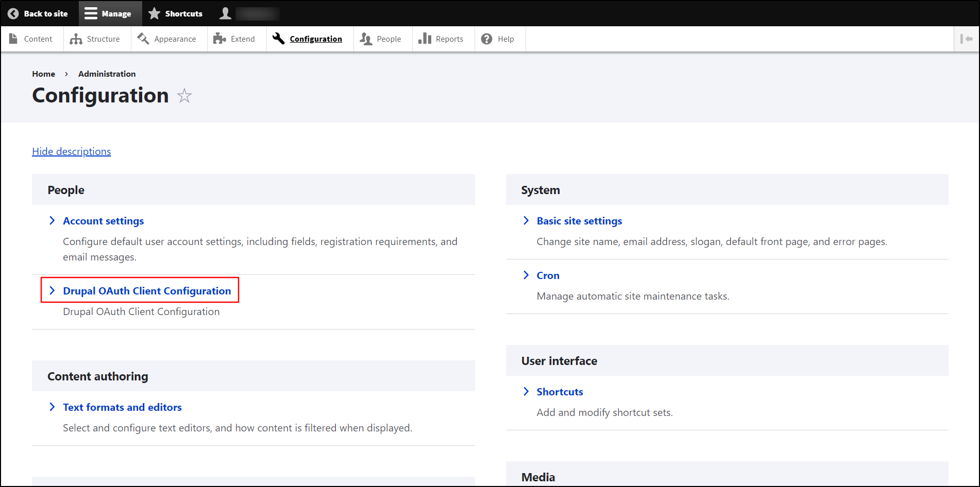
Task: Click Hide descriptions link
Action: (72, 151)
